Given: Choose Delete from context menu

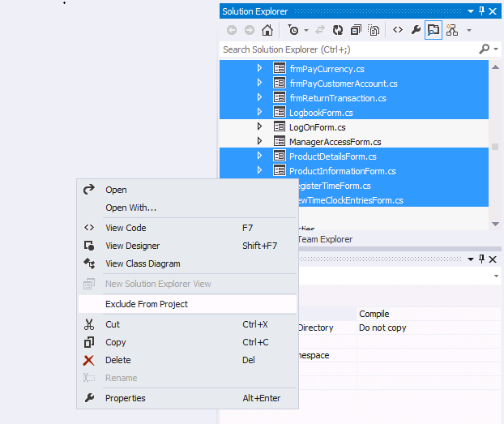Looking at the screenshot, I should coord(187,360).
